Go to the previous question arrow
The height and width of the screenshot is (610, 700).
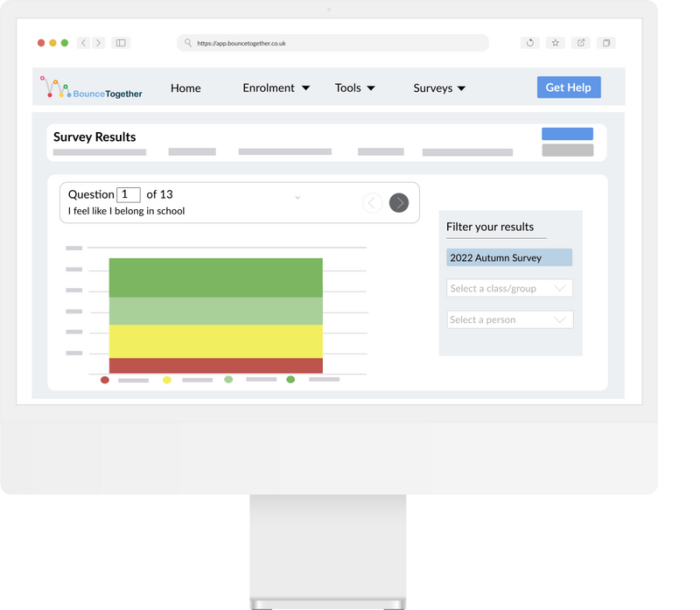coord(373,203)
